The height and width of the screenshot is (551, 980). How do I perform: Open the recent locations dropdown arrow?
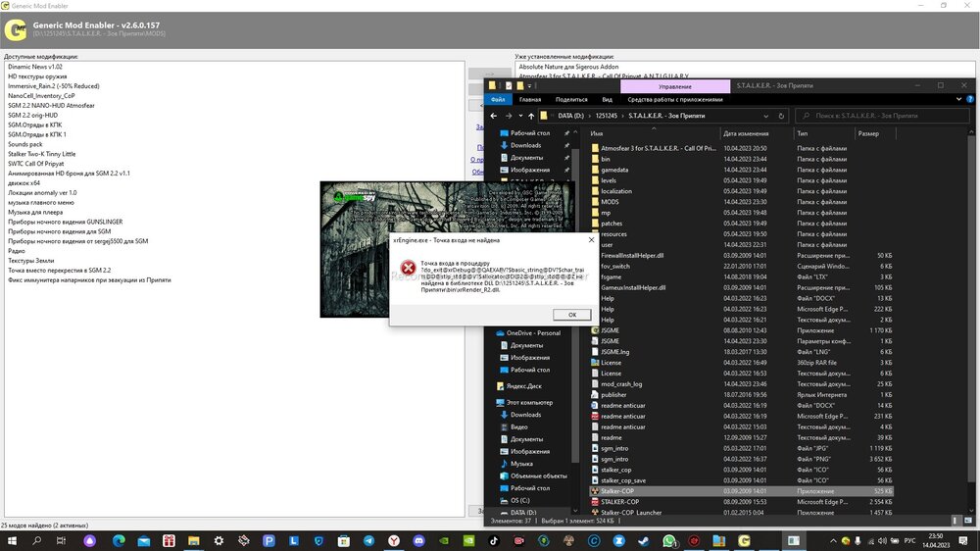click(x=519, y=116)
